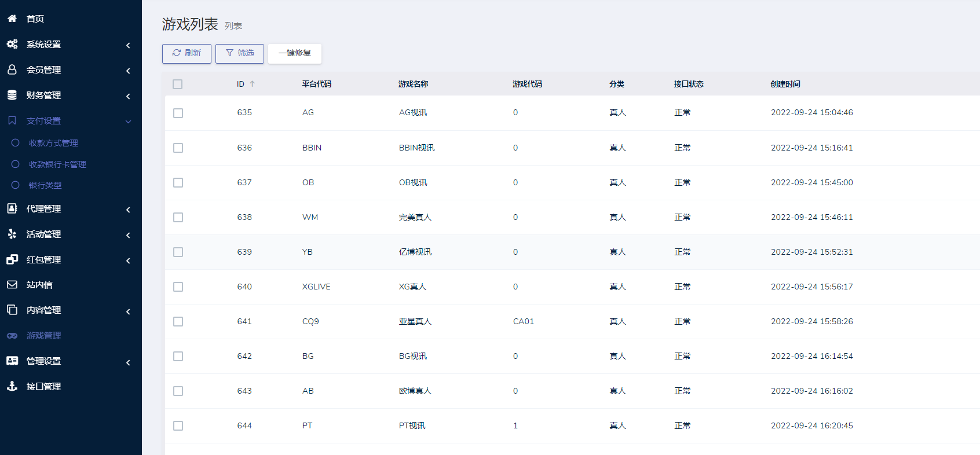This screenshot has width=980, height=455.
Task: Click timestamp 2022-09-24 16:20:45
Action: [x=812, y=425]
